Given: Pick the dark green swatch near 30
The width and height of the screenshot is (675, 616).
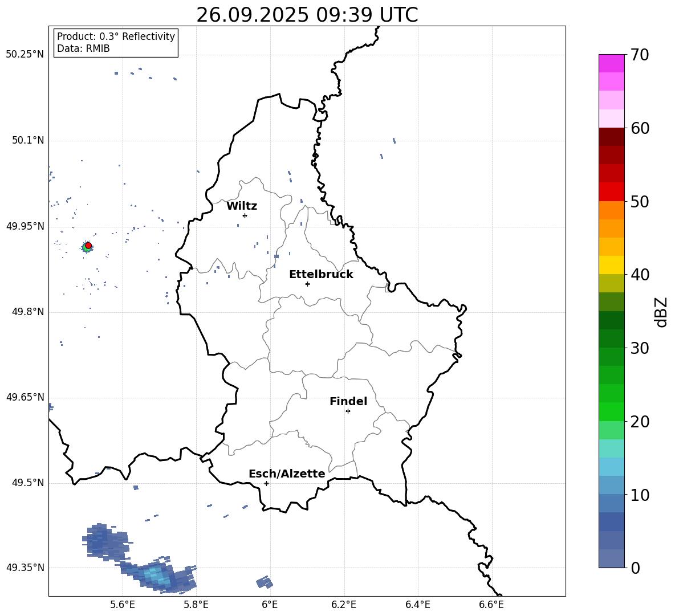Looking at the screenshot, I should click(612, 338).
